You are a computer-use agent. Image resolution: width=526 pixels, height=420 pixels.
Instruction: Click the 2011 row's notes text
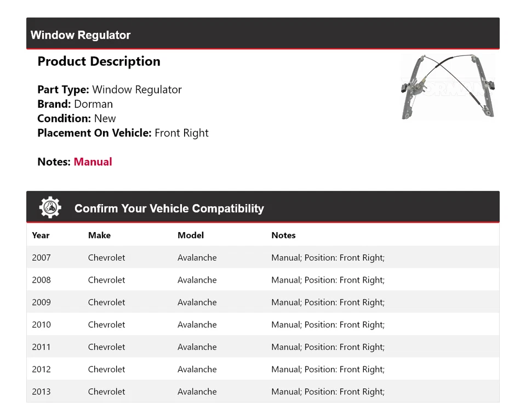[x=328, y=347]
